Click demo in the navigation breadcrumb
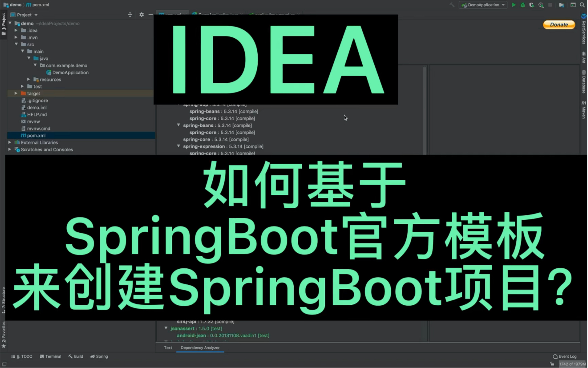 click(x=12, y=5)
